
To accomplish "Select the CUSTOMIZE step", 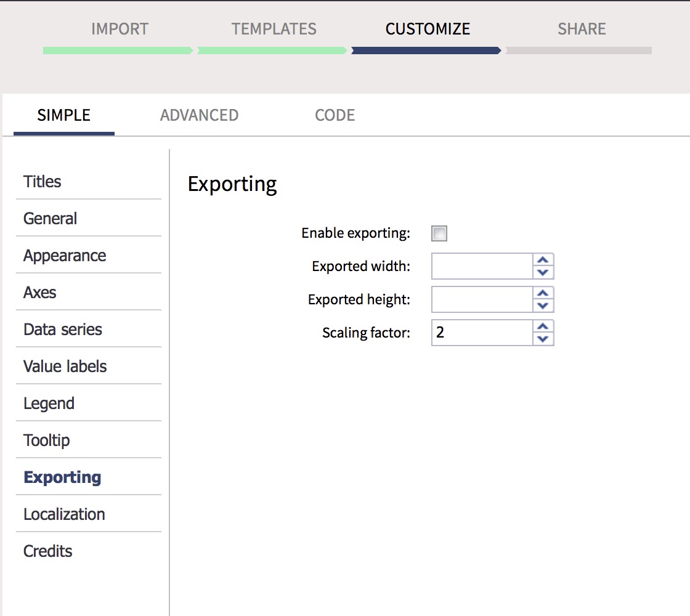I will tap(428, 29).
